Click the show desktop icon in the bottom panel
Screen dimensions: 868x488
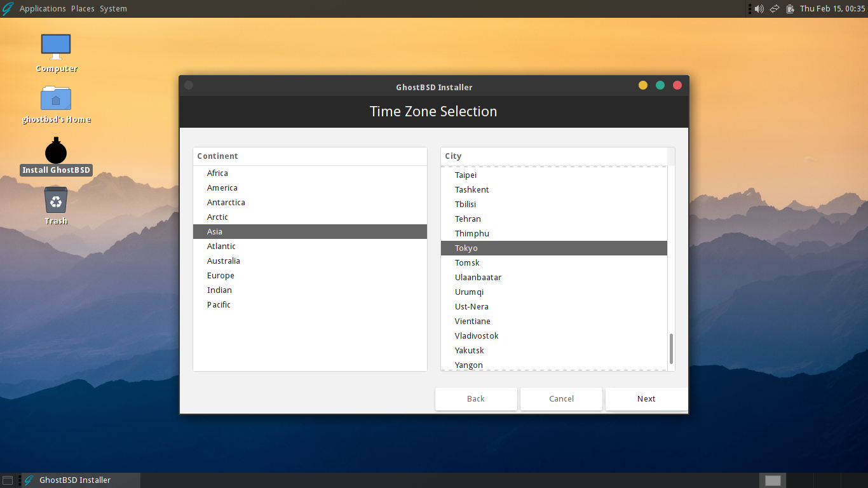(x=8, y=480)
